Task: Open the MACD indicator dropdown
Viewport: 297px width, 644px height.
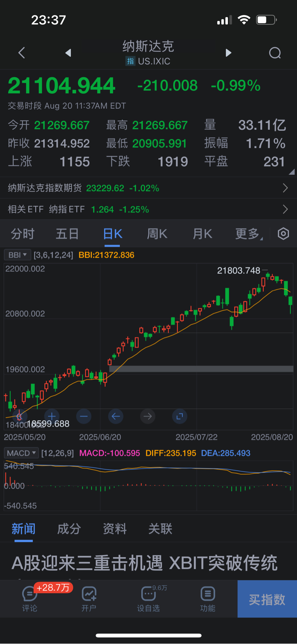Action: click(21, 453)
